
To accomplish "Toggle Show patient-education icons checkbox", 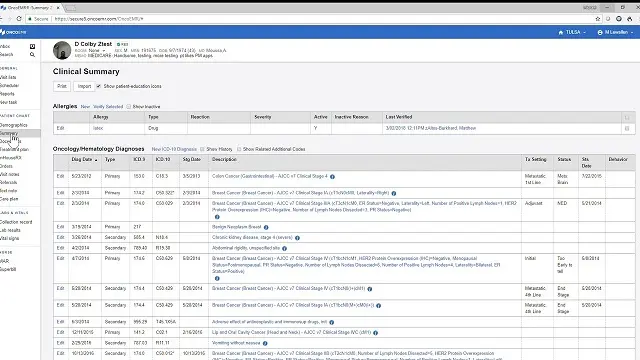I will 98,86.
